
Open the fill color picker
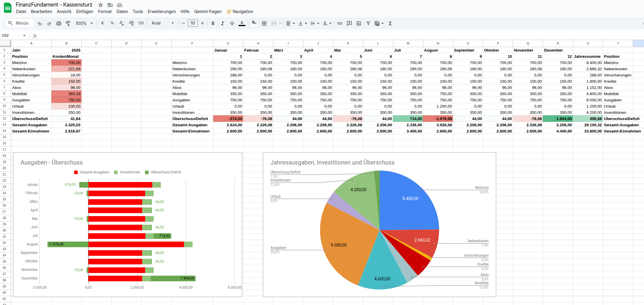pyautogui.click(x=254, y=23)
